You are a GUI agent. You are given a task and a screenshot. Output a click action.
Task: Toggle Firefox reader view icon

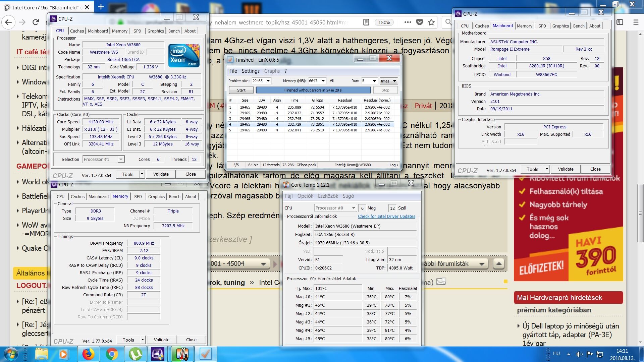[x=366, y=22]
